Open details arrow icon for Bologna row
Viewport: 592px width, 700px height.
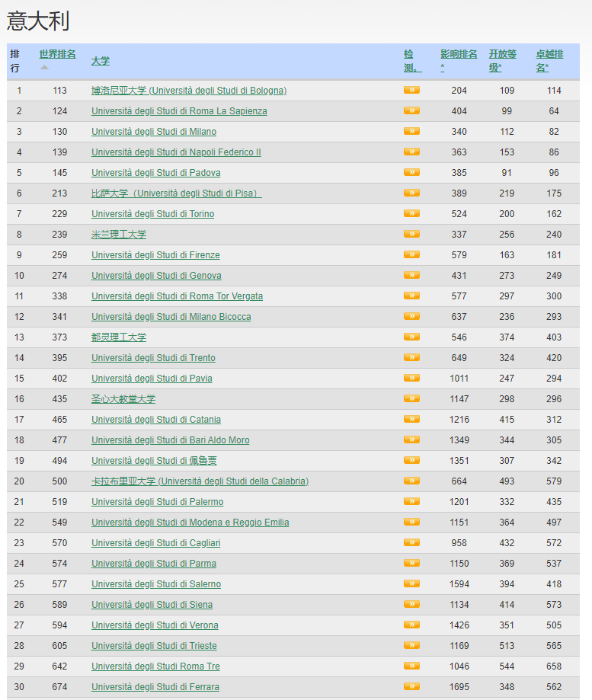click(411, 90)
